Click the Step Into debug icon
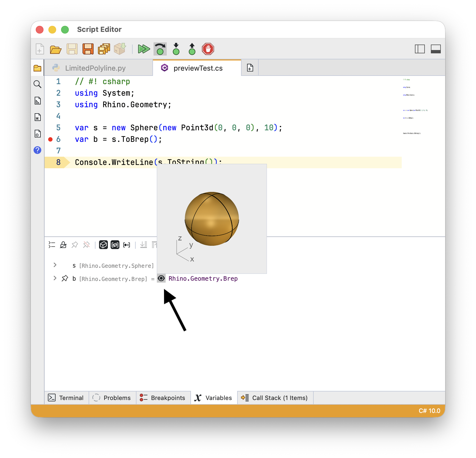The height and width of the screenshot is (458, 476). click(x=176, y=49)
